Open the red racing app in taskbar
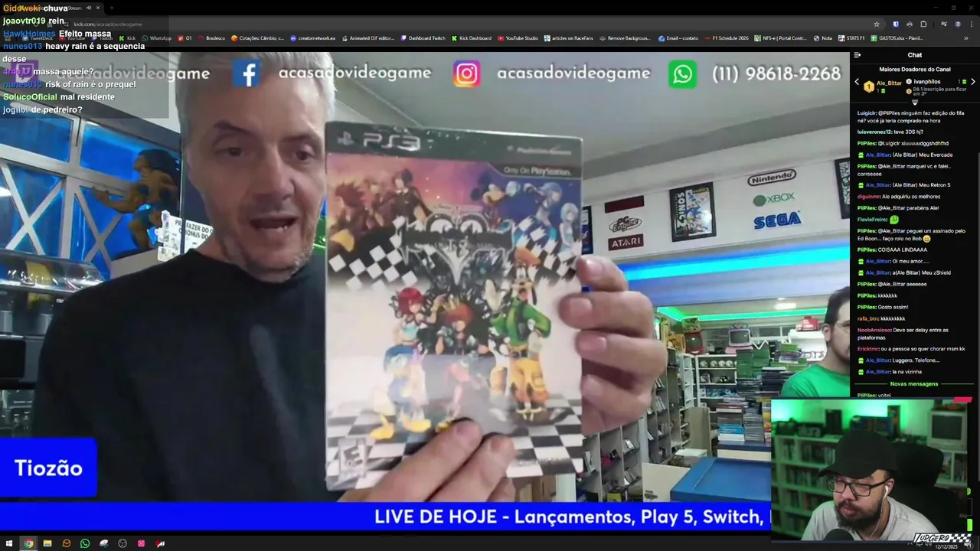Viewport: 980px width, 551px height. 160,543
